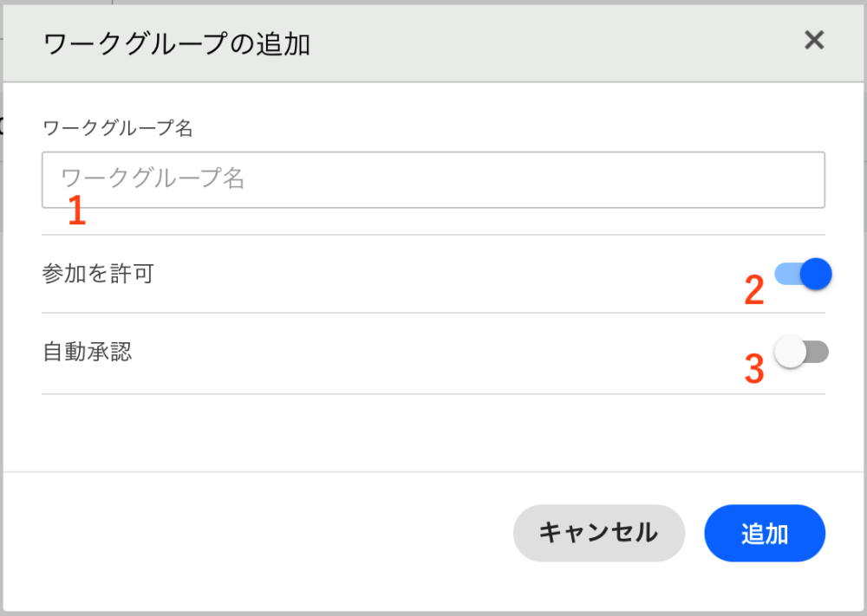The height and width of the screenshot is (616, 867).
Task: Turn off the blue join-permission switch
Action: pos(804,274)
